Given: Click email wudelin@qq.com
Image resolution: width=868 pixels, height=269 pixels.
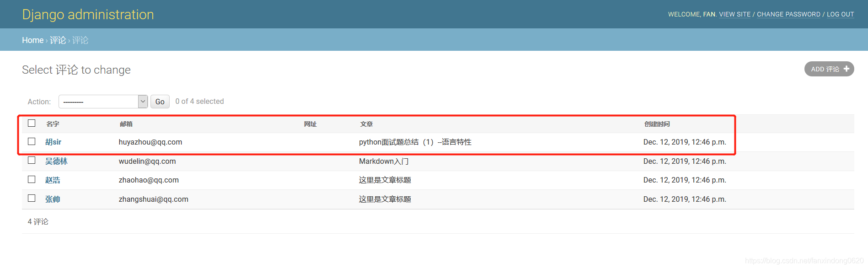Looking at the screenshot, I should [147, 161].
